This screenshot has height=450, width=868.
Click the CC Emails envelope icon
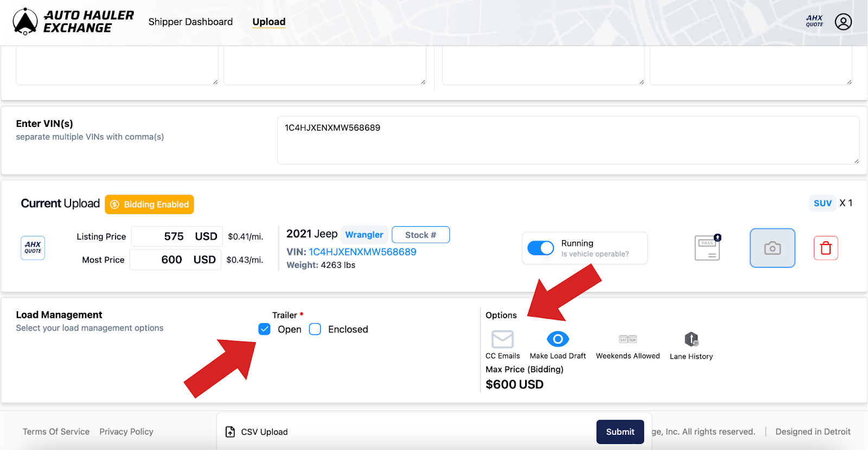point(502,339)
